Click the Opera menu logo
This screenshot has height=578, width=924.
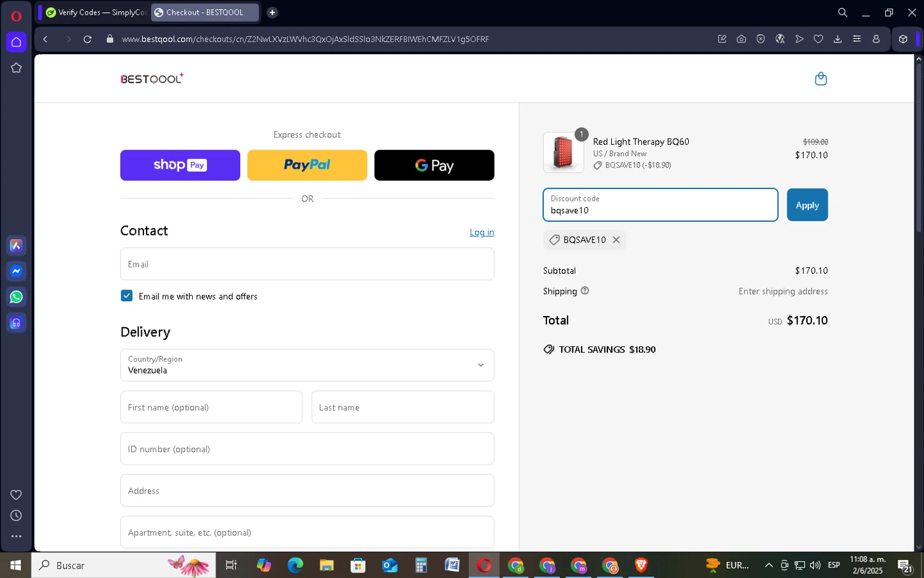(x=17, y=15)
